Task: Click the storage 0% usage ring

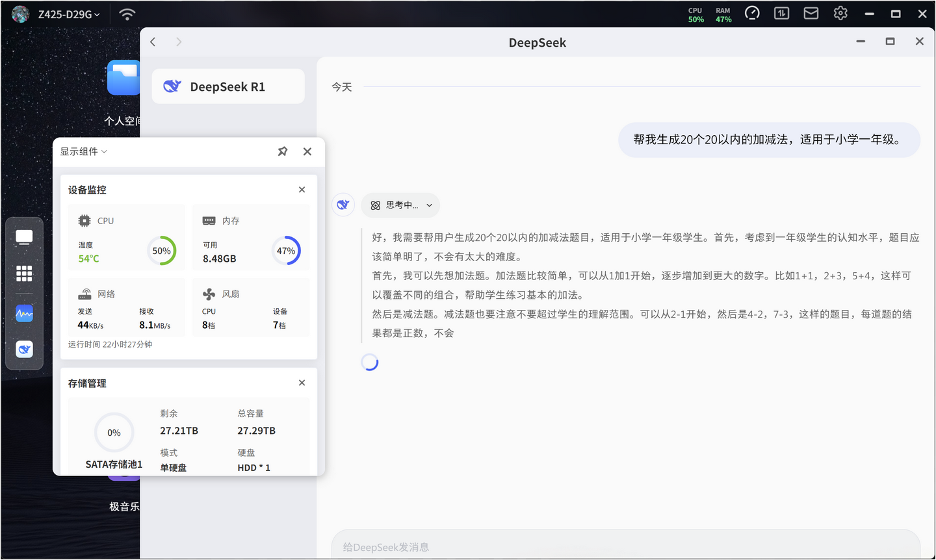Action: (x=114, y=433)
